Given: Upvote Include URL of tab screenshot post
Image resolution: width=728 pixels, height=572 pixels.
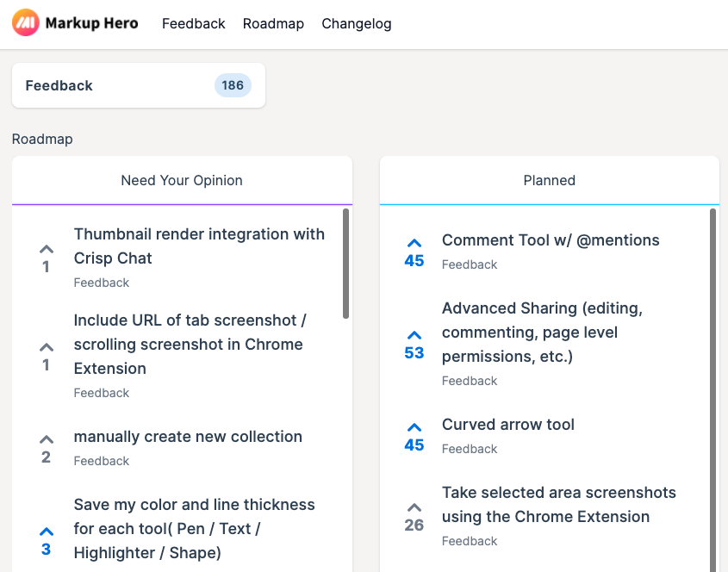Looking at the screenshot, I should point(46,357).
